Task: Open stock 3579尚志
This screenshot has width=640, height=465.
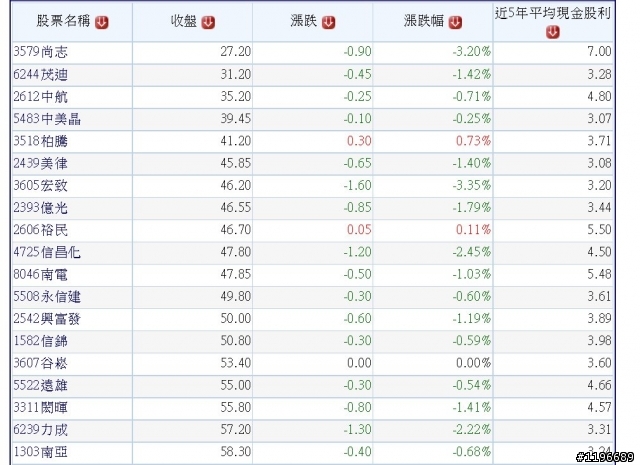Action: (x=40, y=52)
